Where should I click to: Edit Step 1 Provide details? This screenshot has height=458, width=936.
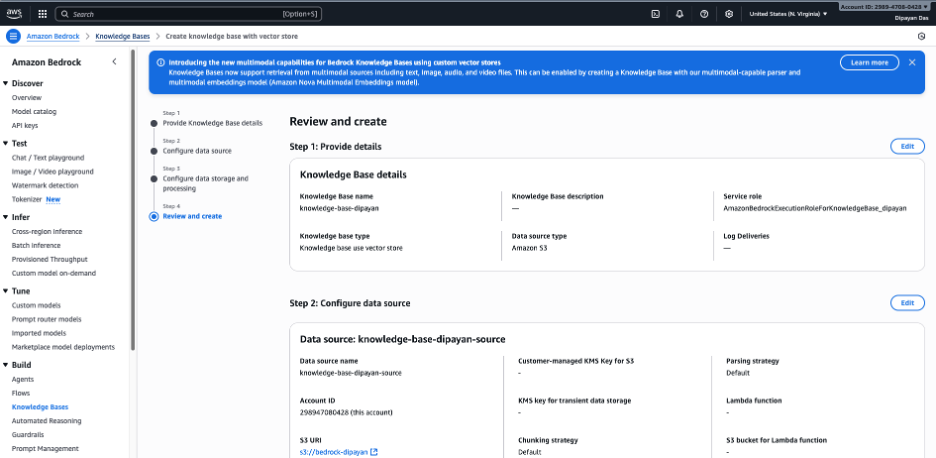(907, 146)
